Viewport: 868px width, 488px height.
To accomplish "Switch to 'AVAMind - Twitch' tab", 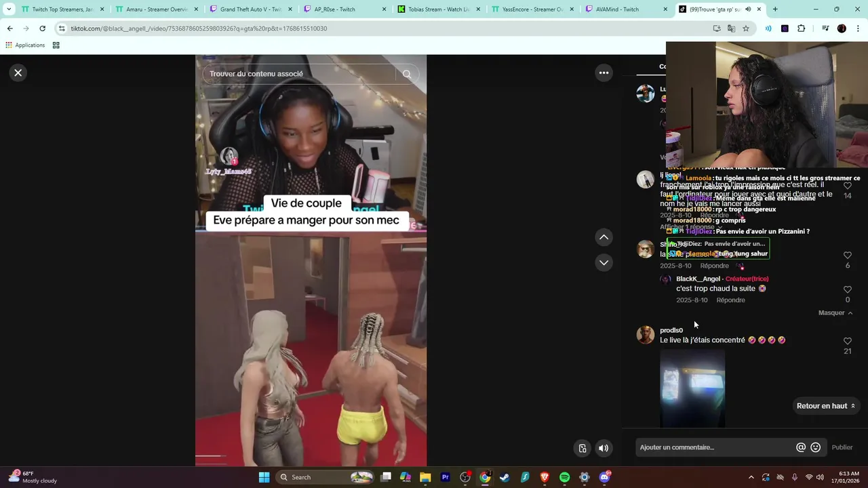I will coord(625,9).
